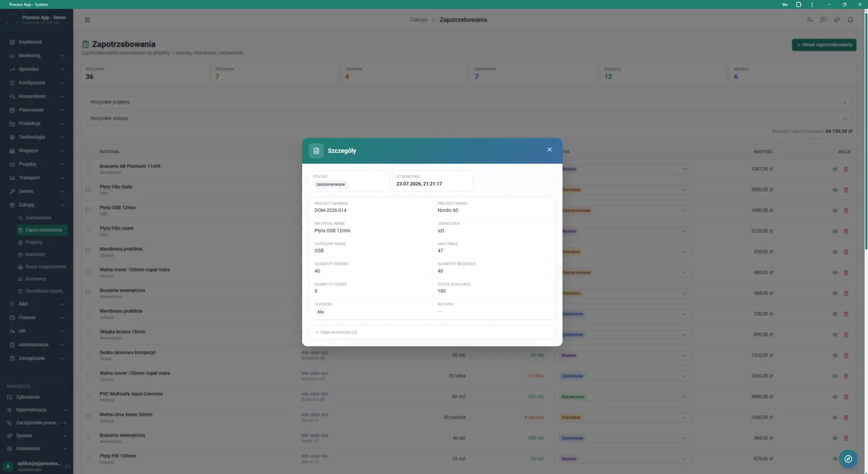Click the Optymalizacja sidebar icon

click(9, 410)
